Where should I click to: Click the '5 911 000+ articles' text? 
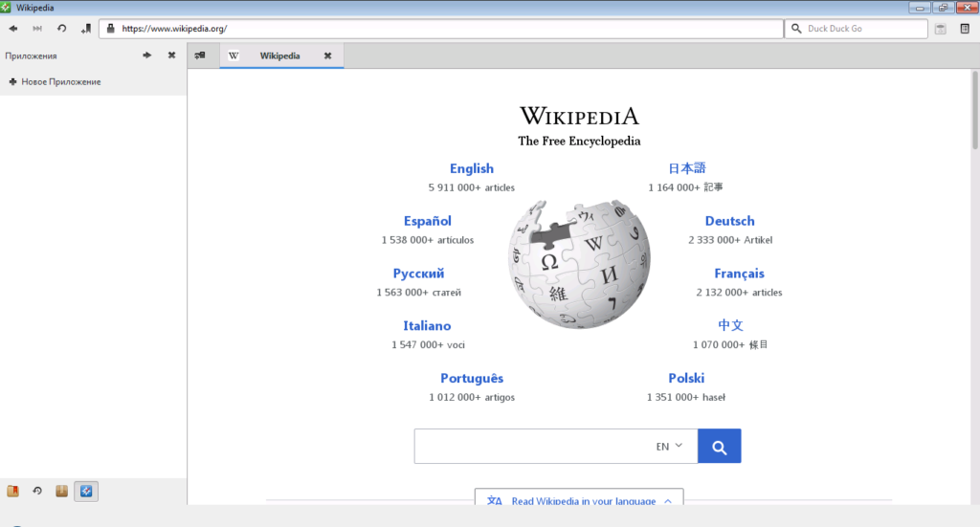pos(472,187)
